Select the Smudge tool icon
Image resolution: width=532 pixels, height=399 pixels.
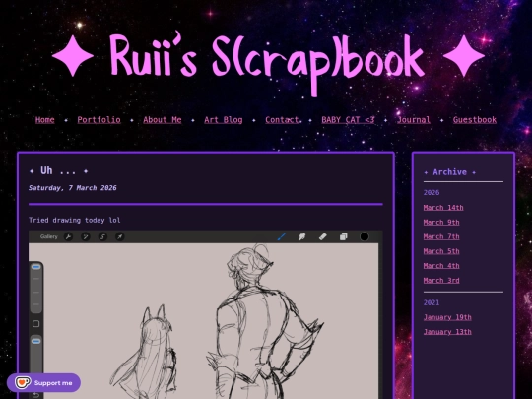coord(302,236)
